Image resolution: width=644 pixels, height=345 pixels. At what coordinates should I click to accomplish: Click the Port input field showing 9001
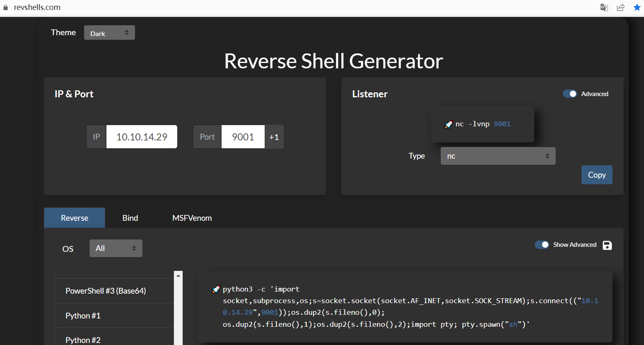pyautogui.click(x=243, y=137)
